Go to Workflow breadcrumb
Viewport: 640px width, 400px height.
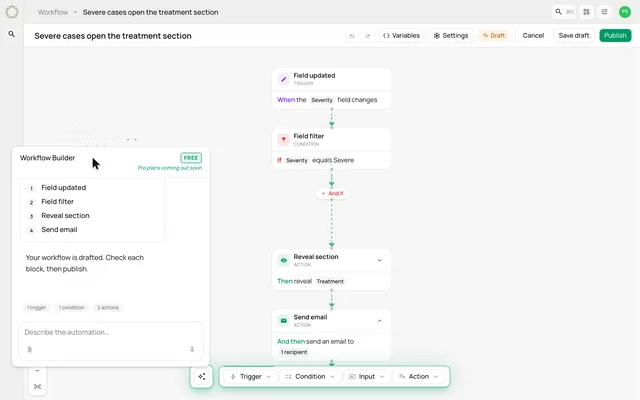click(x=53, y=12)
